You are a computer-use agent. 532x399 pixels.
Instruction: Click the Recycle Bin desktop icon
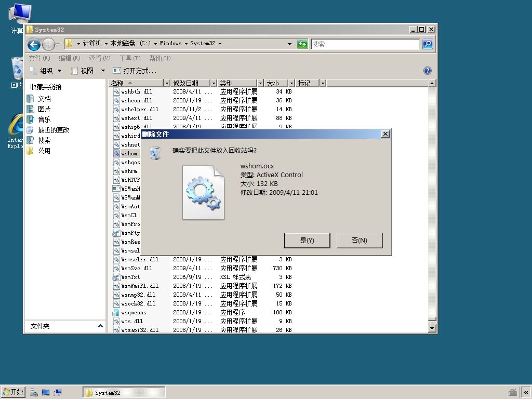tap(17, 69)
